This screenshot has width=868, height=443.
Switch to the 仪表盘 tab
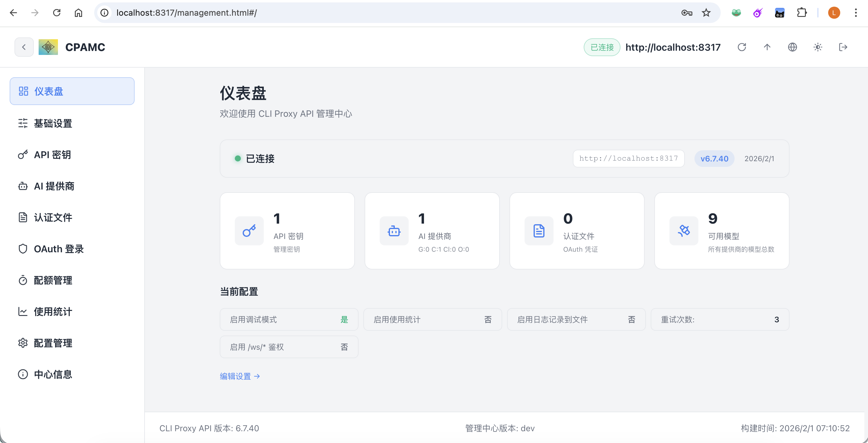(x=49, y=91)
